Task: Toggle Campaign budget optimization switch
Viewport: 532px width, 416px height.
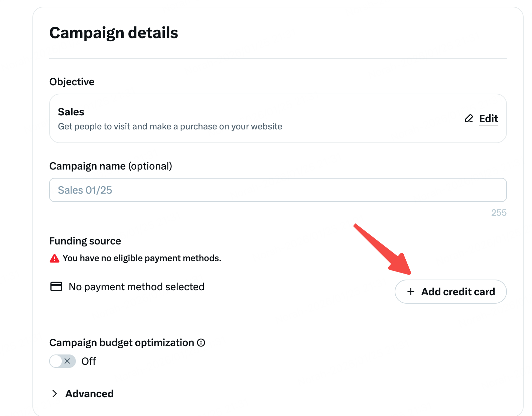Action: (62, 361)
